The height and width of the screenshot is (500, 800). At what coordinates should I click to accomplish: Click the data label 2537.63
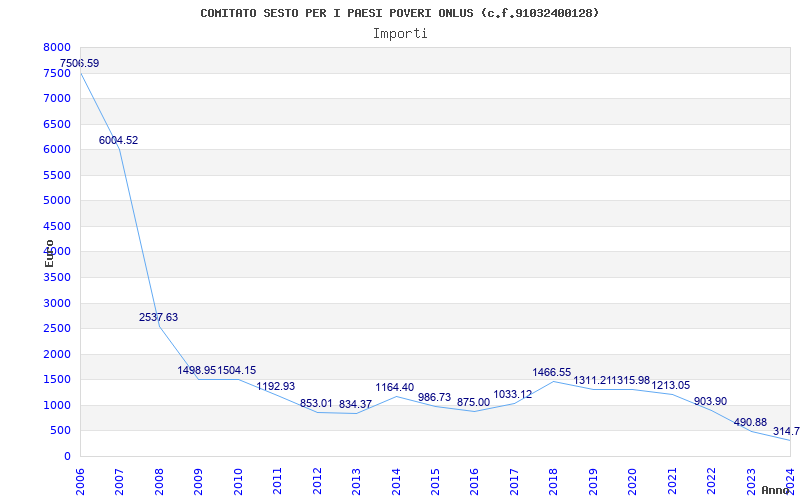click(158, 317)
